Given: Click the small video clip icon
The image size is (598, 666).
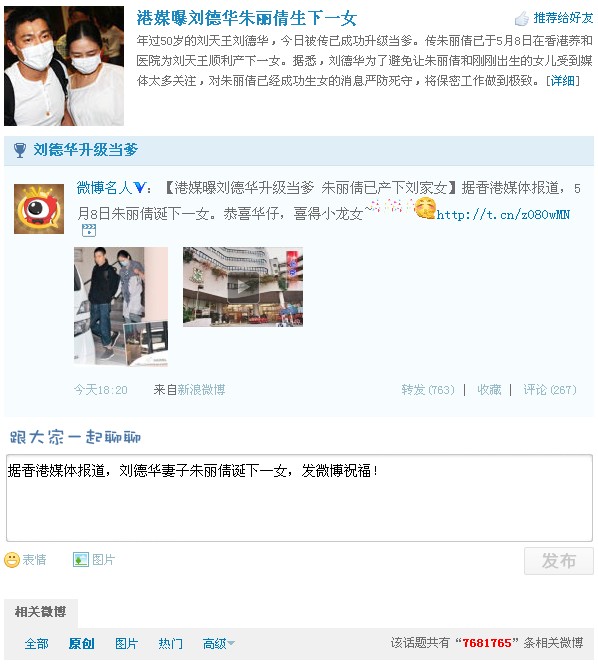Looking at the screenshot, I should (89, 231).
